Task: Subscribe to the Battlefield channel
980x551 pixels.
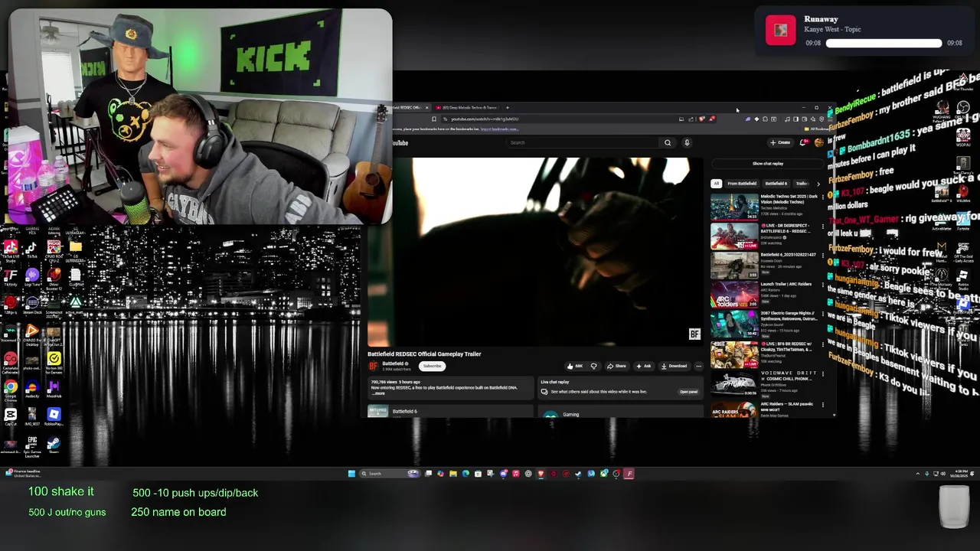Action: click(432, 366)
